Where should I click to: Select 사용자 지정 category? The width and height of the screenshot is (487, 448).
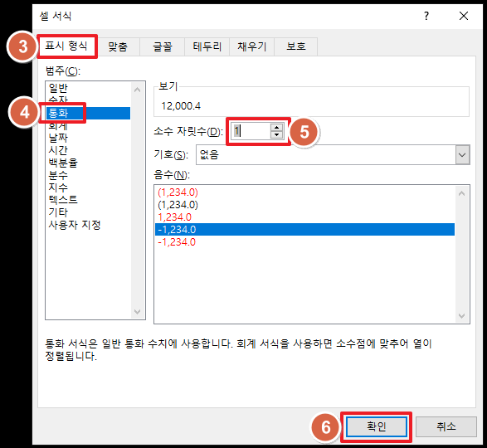pyautogui.click(x=88, y=225)
